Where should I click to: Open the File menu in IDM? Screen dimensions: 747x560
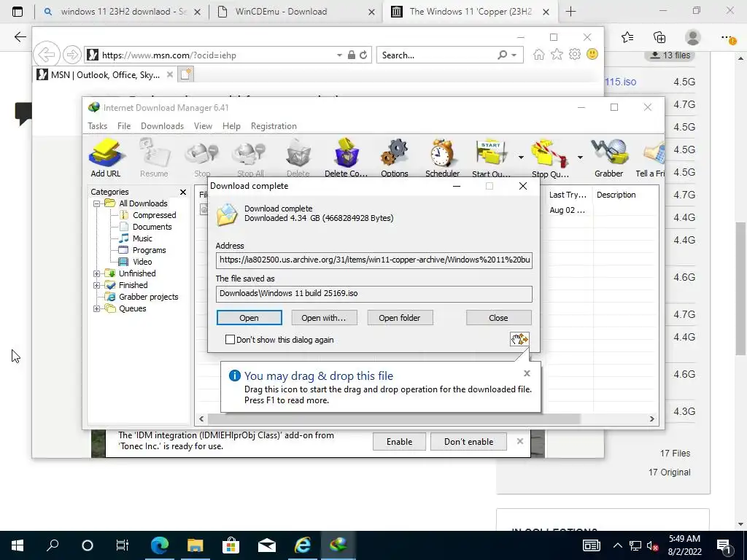tap(124, 125)
